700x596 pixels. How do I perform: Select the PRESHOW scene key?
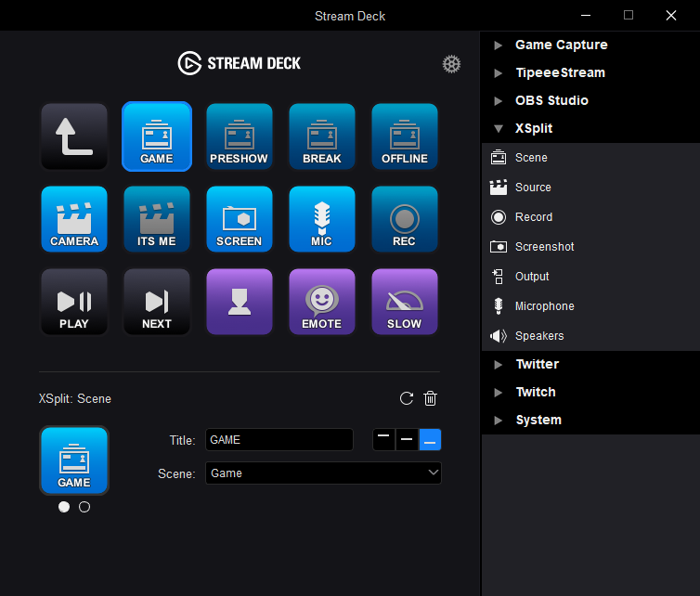click(x=240, y=136)
